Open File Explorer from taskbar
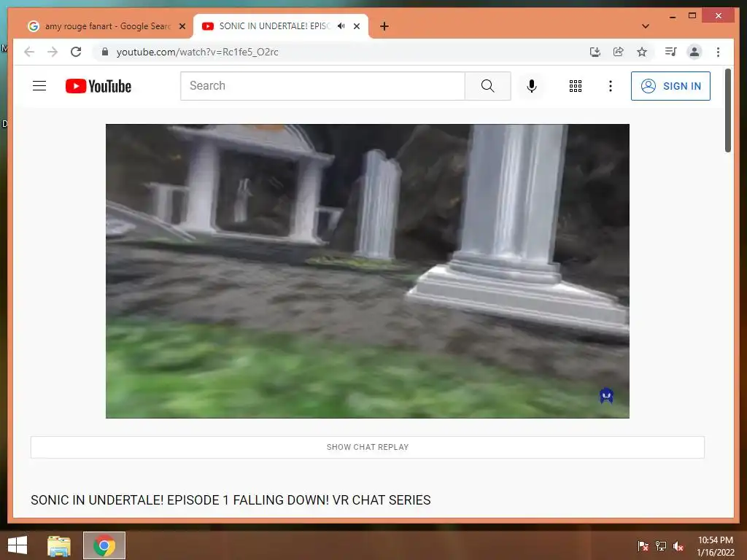 (x=59, y=545)
